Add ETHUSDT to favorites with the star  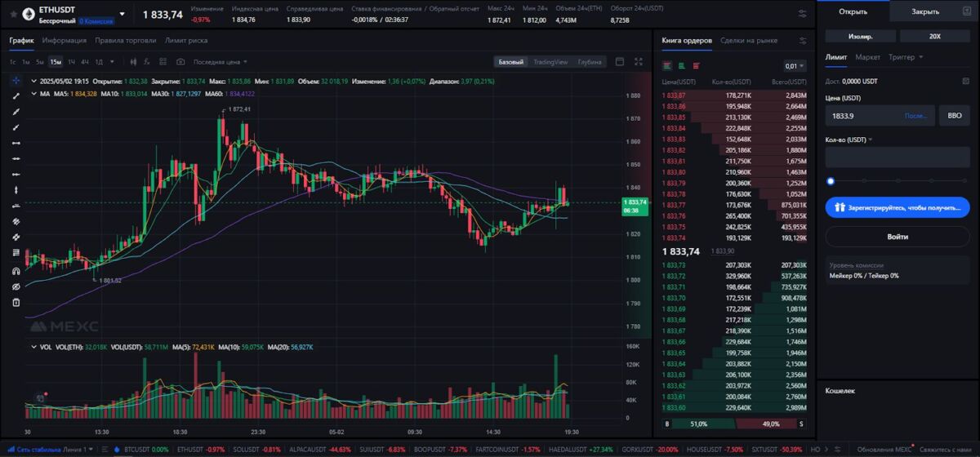[14, 14]
